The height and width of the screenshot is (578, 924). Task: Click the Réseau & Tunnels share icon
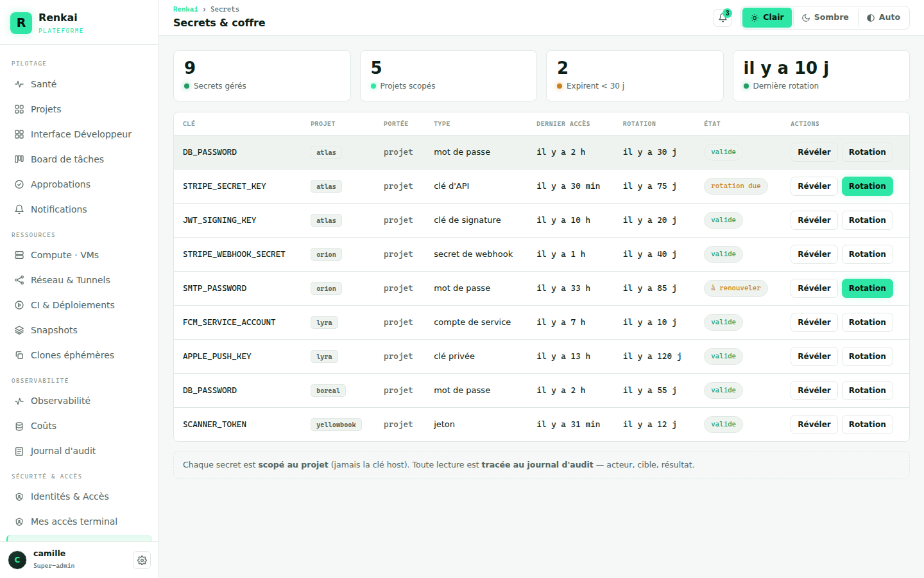tap(19, 280)
